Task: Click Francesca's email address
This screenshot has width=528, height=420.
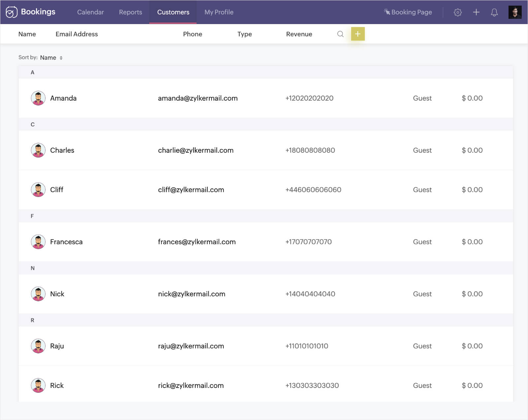Action: pyautogui.click(x=197, y=242)
